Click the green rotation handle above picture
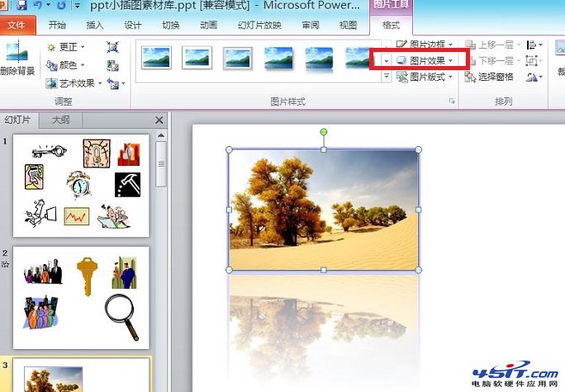565x392 pixels. pos(324,132)
